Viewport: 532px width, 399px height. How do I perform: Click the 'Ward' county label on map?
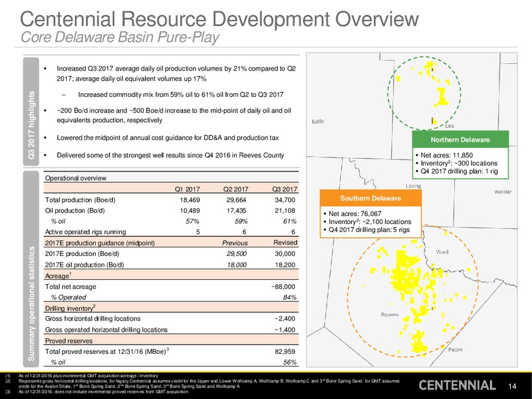[x=442, y=252]
